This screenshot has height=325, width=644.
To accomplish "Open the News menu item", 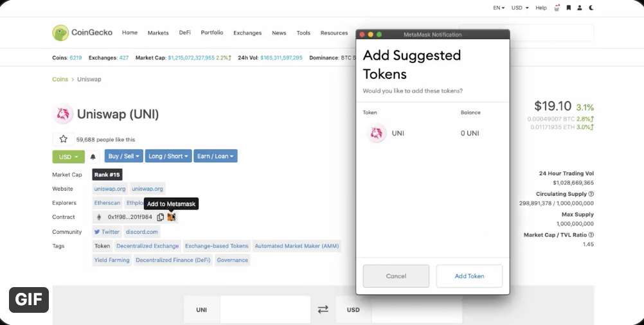I will click(x=279, y=33).
